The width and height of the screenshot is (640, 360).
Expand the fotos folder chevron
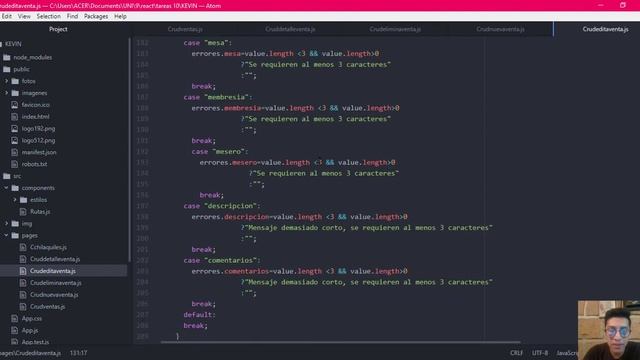point(7,81)
